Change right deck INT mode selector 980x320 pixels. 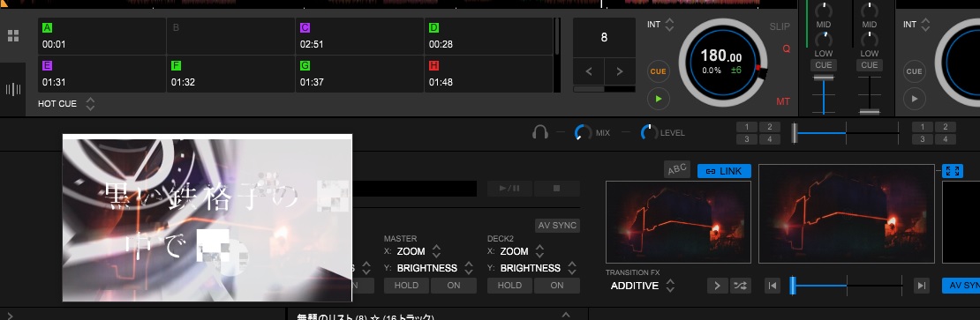(917, 25)
